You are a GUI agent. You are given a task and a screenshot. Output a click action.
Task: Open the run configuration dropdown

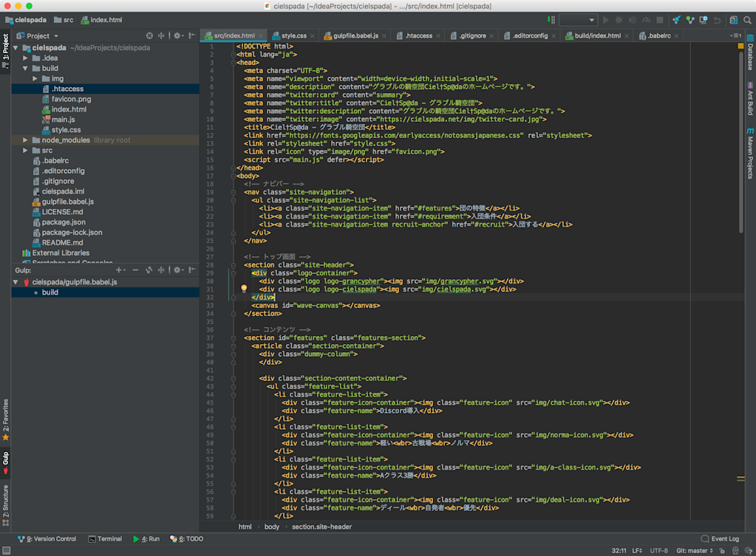578,20
